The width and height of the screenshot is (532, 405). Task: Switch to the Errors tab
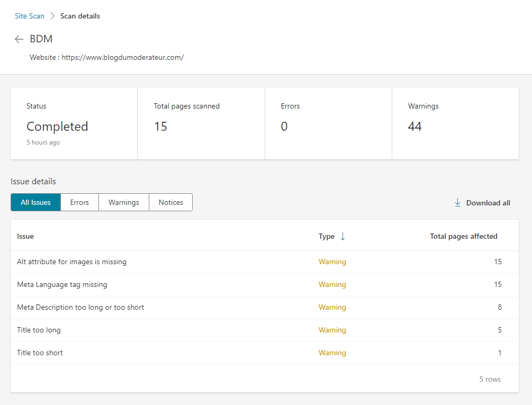point(79,202)
